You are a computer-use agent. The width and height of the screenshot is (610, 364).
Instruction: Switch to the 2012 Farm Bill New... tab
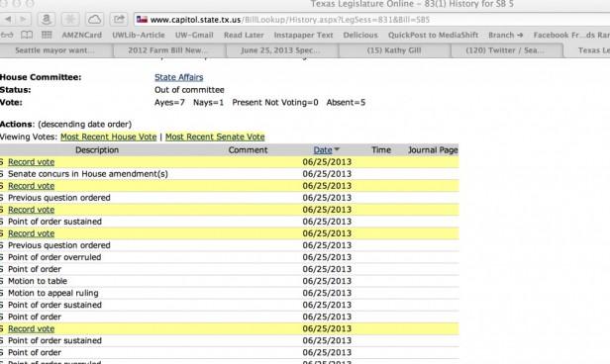(168, 50)
